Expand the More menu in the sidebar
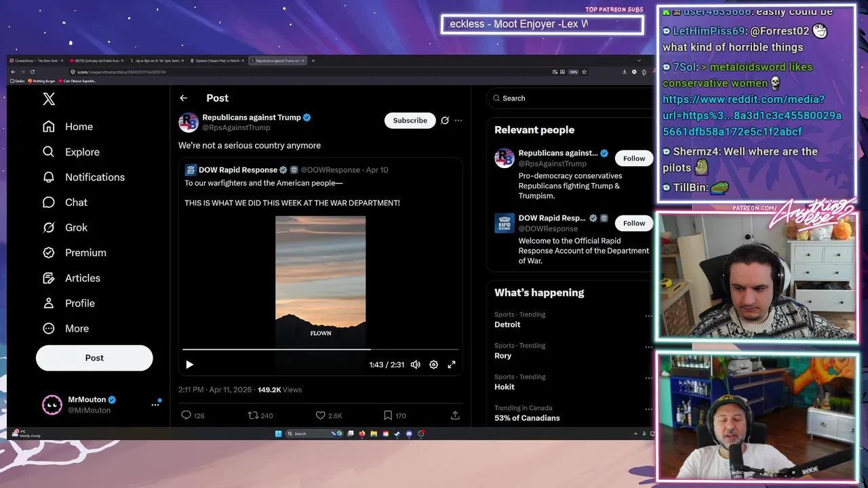 pyautogui.click(x=66, y=328)
